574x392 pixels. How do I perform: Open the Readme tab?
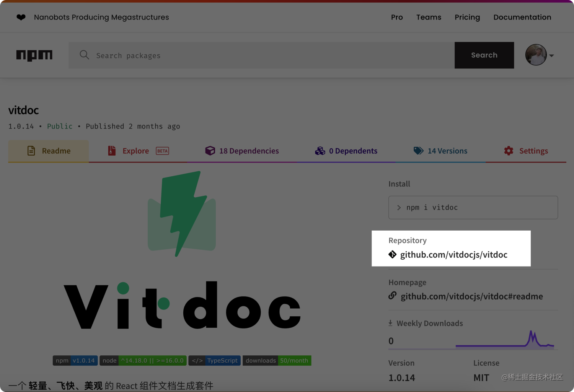[x=49, y=151]
